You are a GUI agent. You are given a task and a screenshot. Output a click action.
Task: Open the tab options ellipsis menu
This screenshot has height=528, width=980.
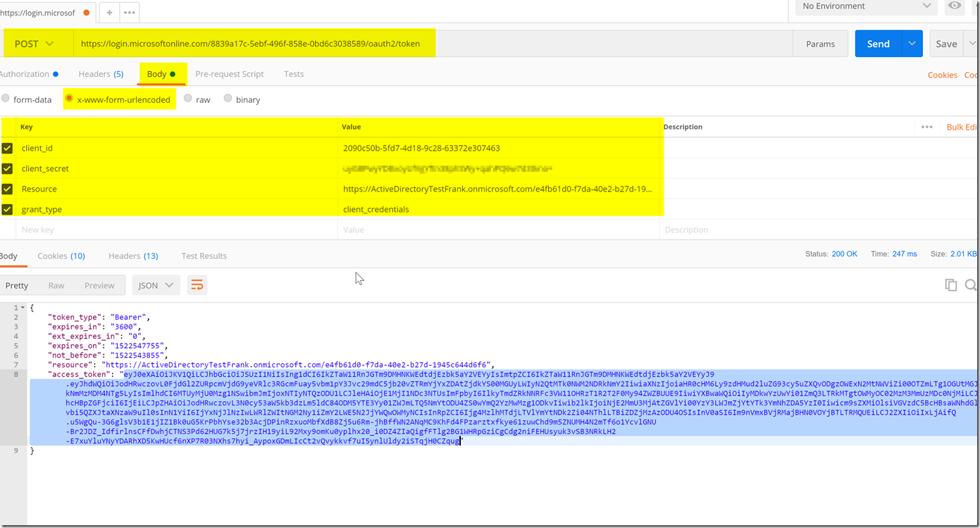[129, 13]
